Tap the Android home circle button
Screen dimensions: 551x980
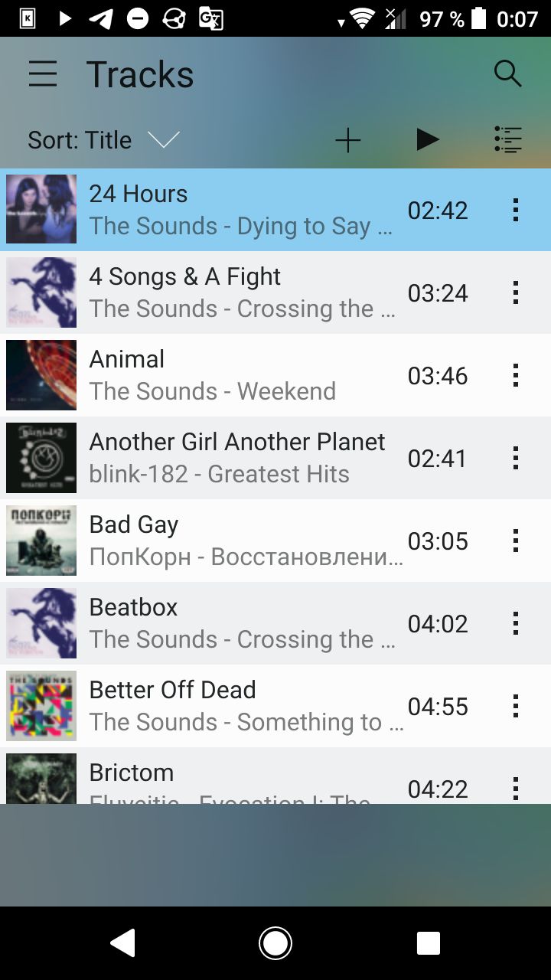click(275, 943)
